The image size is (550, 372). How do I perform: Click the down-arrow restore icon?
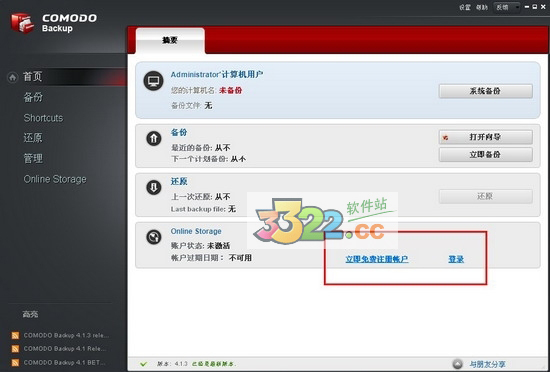154,188
